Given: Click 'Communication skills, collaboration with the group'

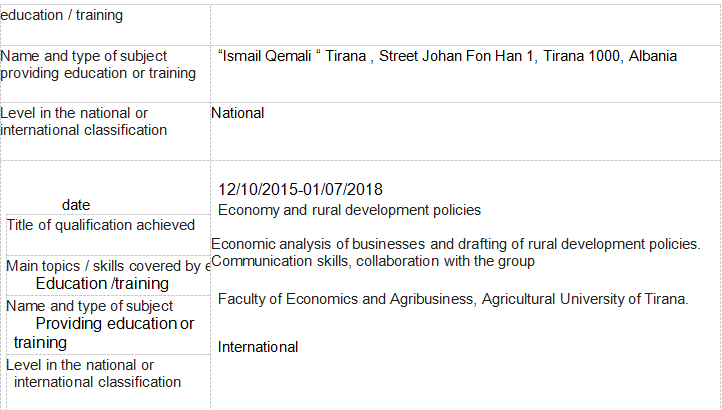Looking at the screenshot, I should coord(374,261).
